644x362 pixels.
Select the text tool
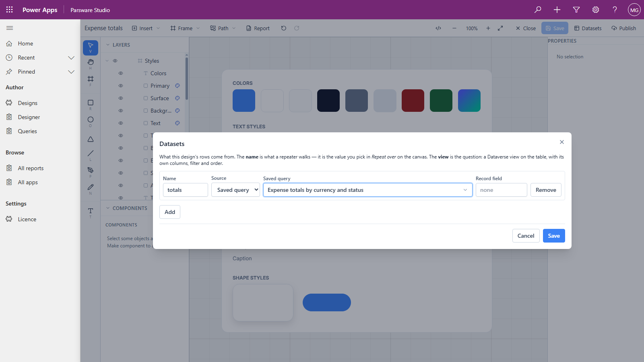click(91, 212)
